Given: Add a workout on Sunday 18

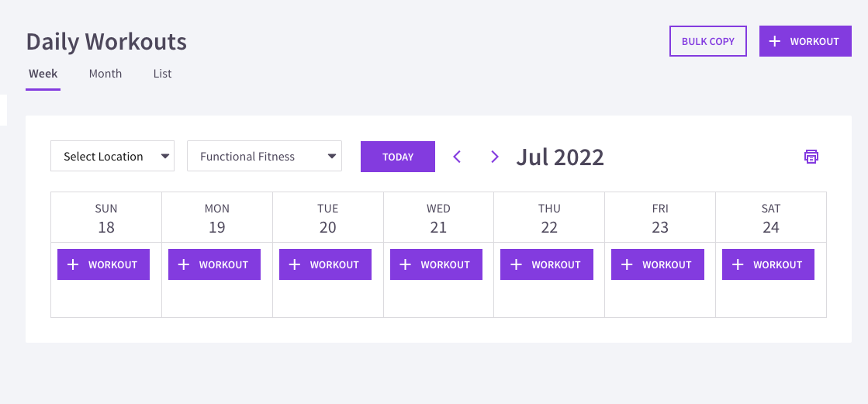Looking at the screenshot, I should click(x=103, y=264).
